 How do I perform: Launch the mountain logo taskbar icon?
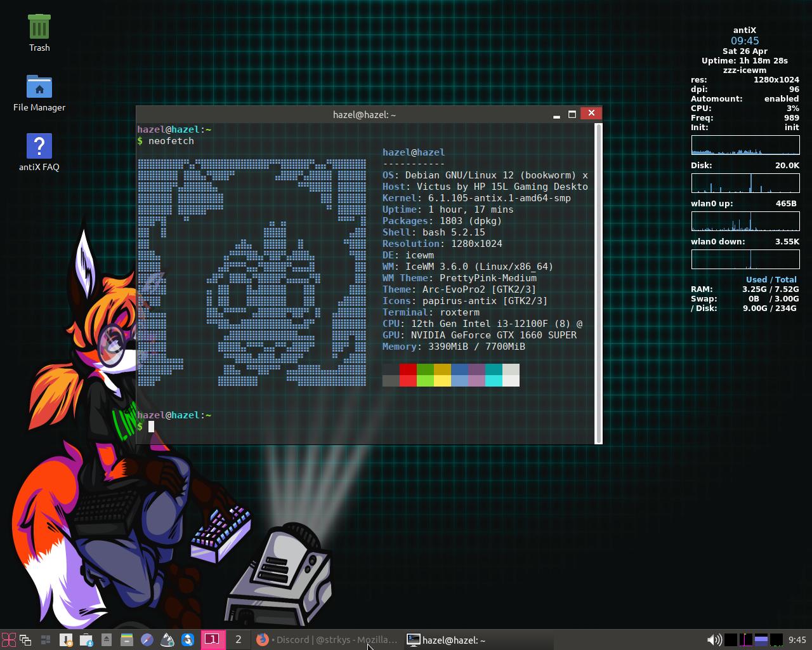(167, 640)
